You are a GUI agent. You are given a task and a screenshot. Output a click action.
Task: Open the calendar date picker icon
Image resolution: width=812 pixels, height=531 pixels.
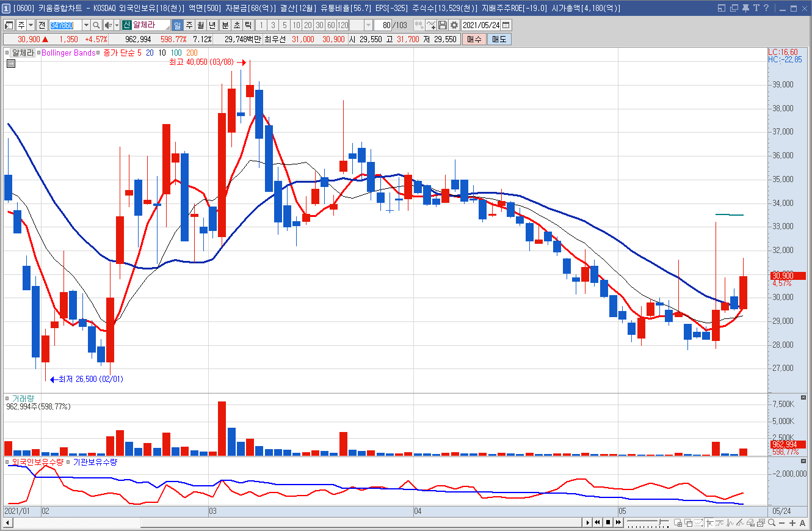pos(506,25)
